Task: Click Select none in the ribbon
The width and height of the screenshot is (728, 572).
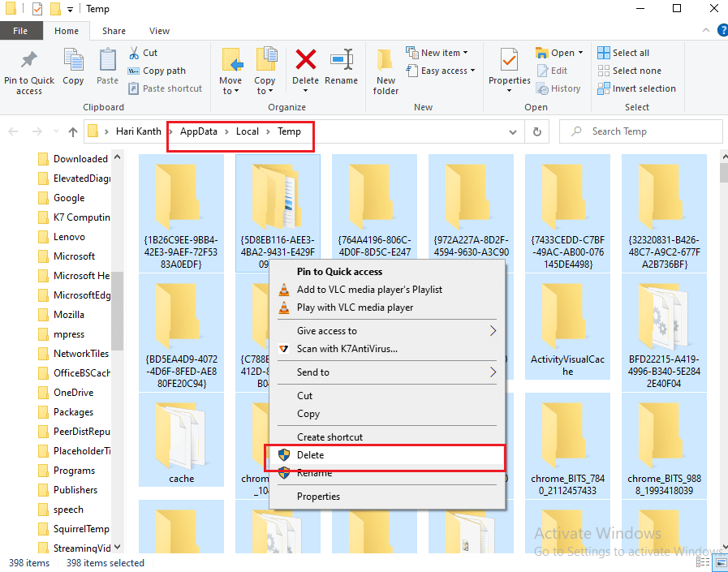Action: tap(629, 71)
